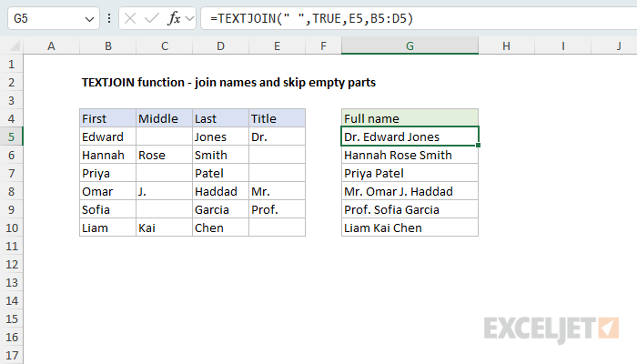Click cell containing 'Smith'
This screenshot has width=637, height=364.
[x=220, y=156]
